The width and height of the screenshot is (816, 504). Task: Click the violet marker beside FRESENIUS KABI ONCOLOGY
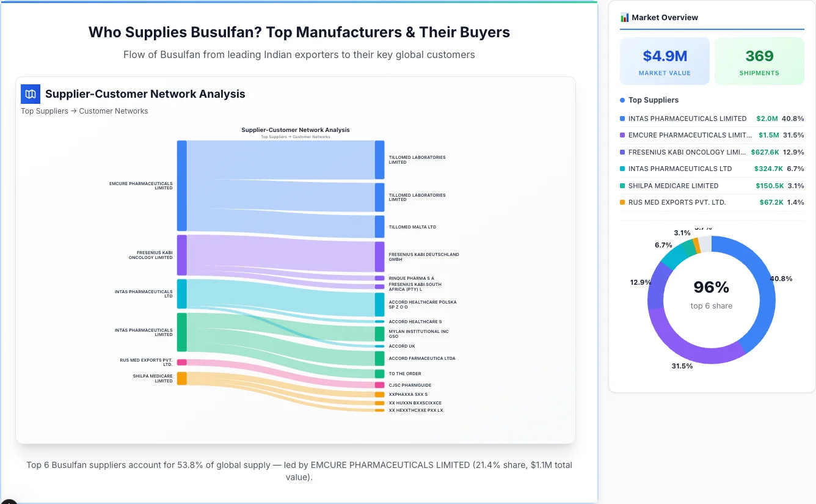tap(624, 152)
